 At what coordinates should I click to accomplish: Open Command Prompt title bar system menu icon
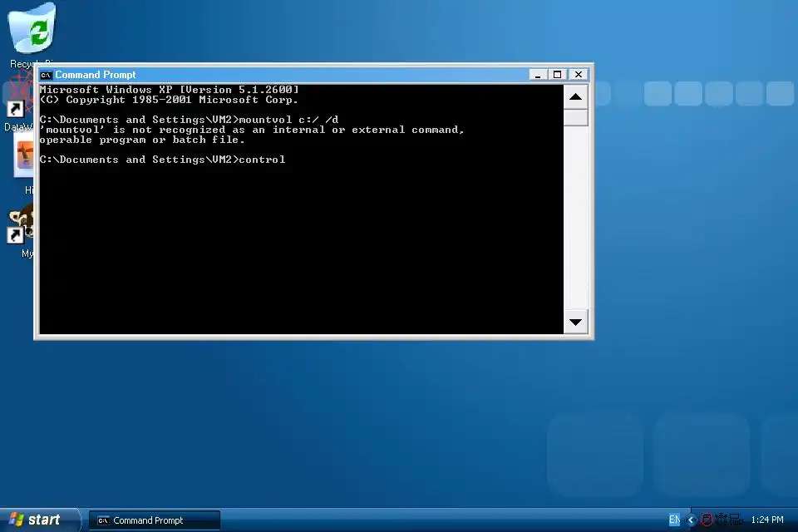pos(46,75)
